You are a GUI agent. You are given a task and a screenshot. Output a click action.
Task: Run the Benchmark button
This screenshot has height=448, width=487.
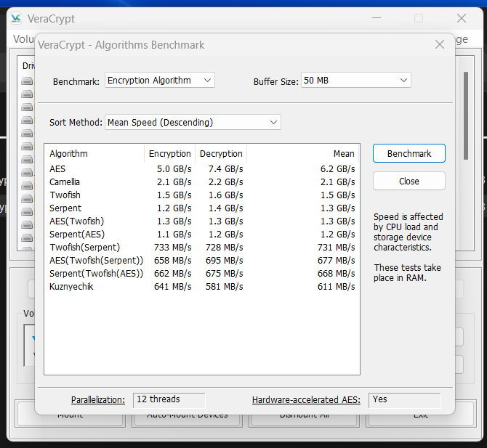409,154
